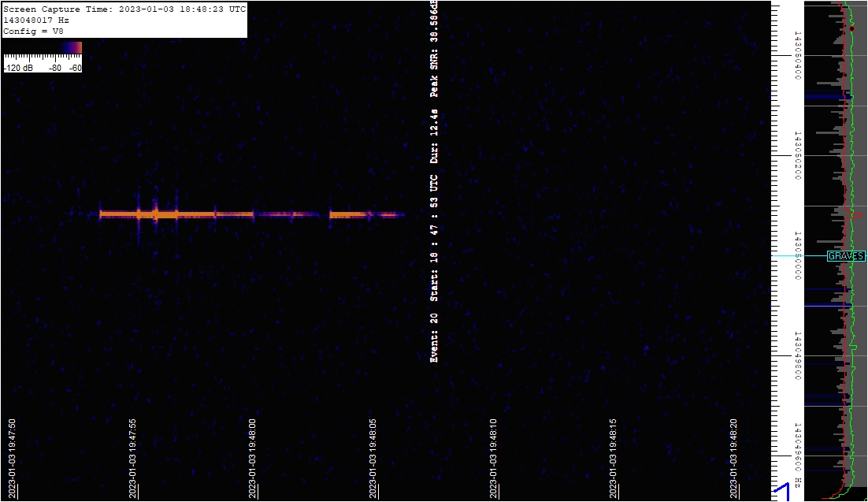868x502 pixels.
Task: Select the 19:48:20 time axis marker
Action: click(733, 459)
